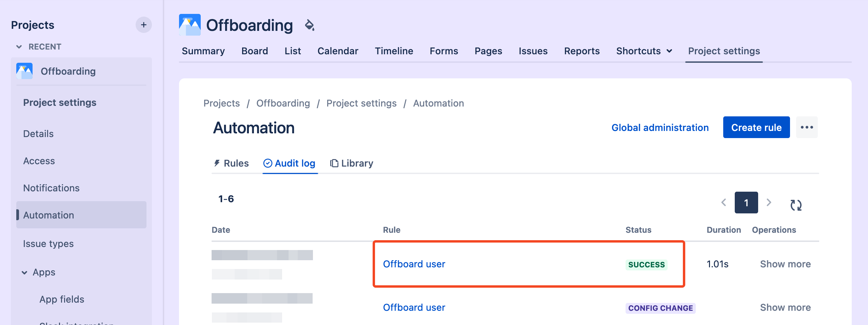Open the Reports tab
868x325 pixels.
(x=582, y=51)
